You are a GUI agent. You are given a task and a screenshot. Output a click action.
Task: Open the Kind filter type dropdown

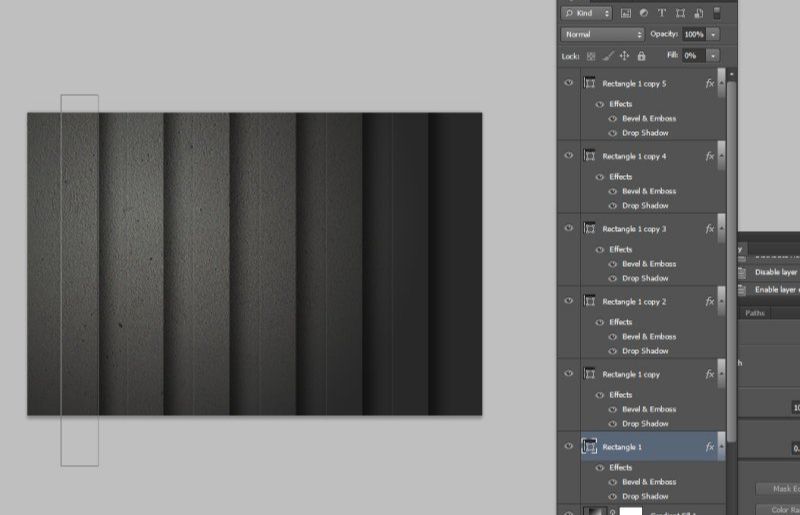pyautogui.click(x=587, y=13)
